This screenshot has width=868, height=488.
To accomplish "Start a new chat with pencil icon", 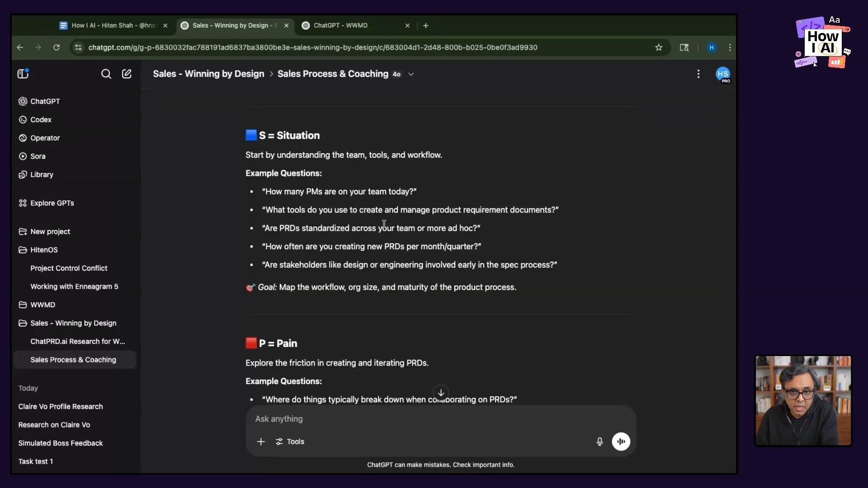I will 127,74.
